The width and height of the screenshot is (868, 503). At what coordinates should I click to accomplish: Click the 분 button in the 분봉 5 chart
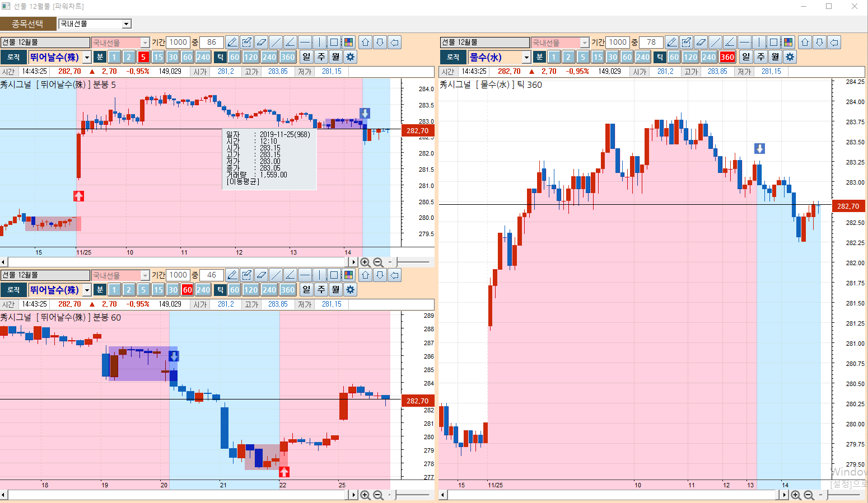tap(100, 57)
